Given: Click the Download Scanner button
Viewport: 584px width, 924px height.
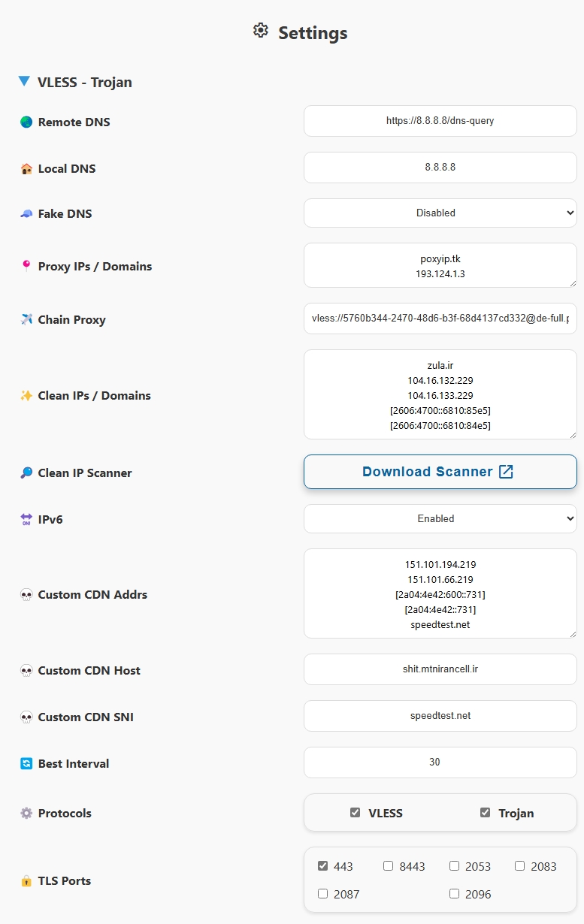Looking at the screenshot, I should (440, 472).
